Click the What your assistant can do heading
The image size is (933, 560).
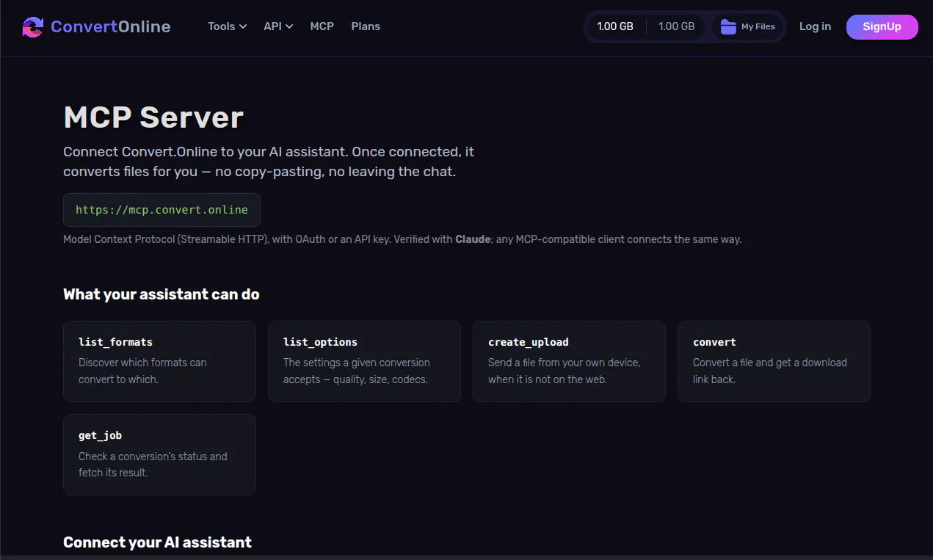[161, 294]
